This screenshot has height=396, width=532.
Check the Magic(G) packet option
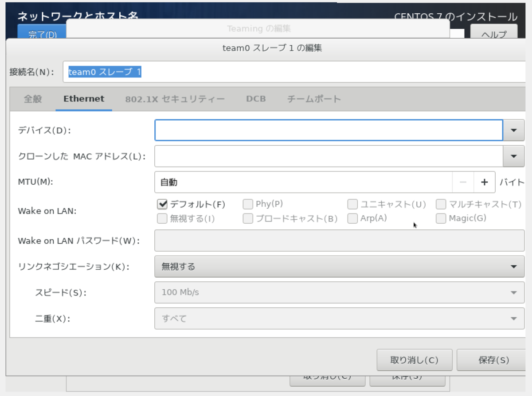click(441, 218)
